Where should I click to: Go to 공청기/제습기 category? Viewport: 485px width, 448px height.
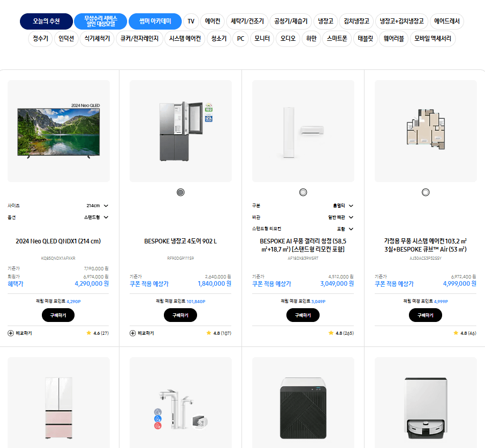click(291, 21)
